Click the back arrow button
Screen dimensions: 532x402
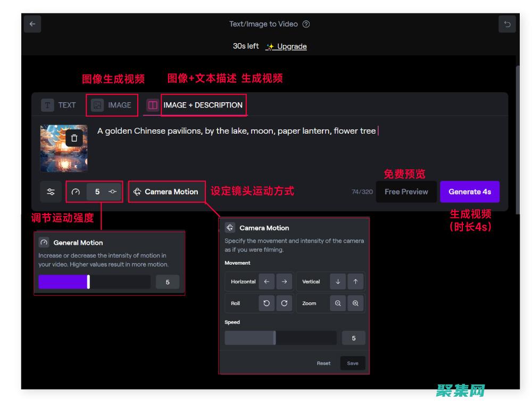pyautogui.click(x=32, y=24)
